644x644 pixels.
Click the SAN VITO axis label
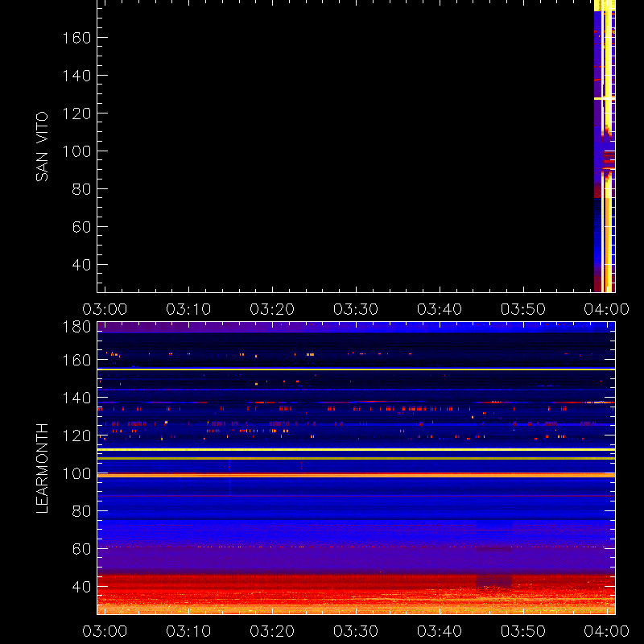[42, 147]
